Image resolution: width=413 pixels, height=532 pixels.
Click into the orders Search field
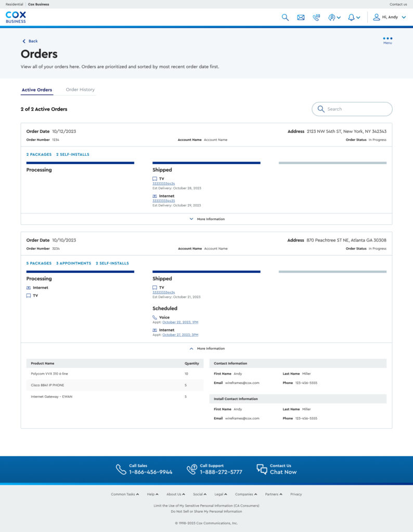(356, 109)
